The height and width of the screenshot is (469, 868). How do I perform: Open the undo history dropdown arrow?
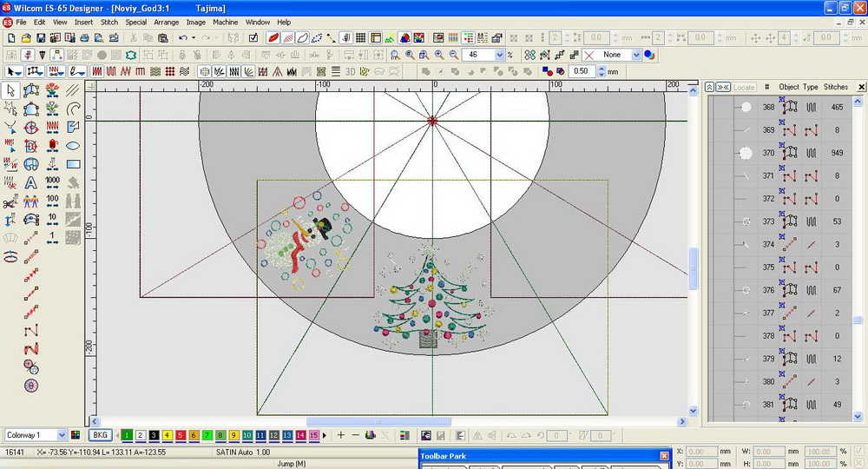coord(194,38)
